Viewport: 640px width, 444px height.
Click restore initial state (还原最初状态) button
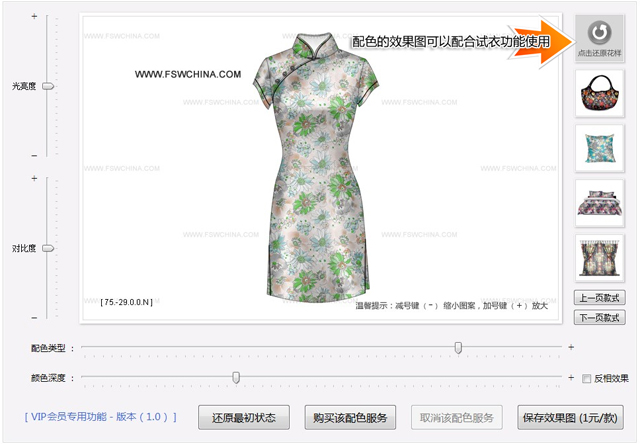point(244,417)
